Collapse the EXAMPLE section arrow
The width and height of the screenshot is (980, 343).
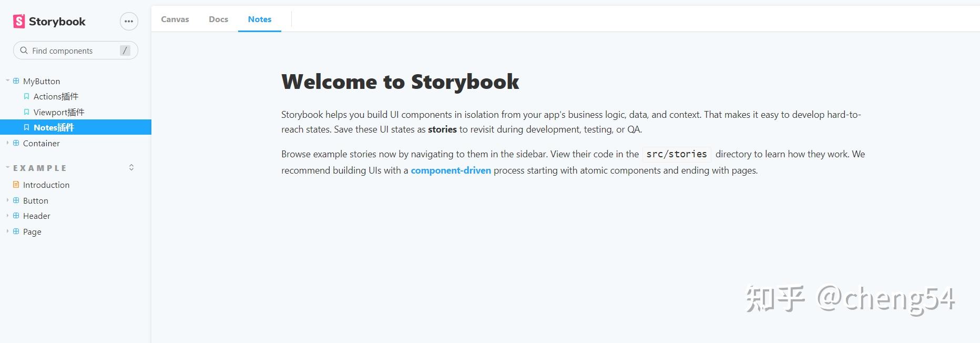tap(7, 167)
